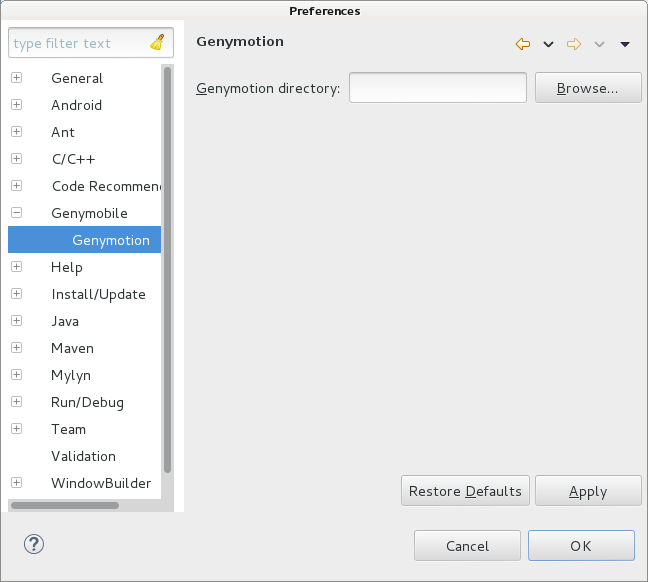Confirm preferences with the OK button
This screenshot has width=648, height=582.
581,546
